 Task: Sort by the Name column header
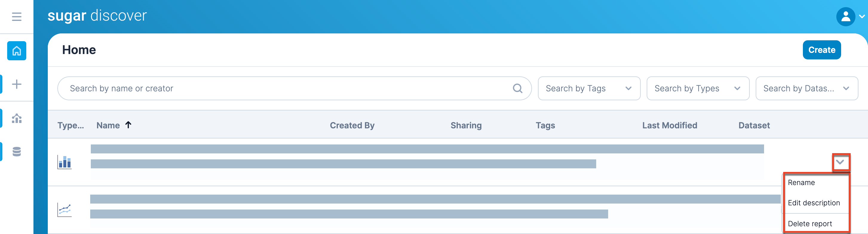(x=108, y=126)
